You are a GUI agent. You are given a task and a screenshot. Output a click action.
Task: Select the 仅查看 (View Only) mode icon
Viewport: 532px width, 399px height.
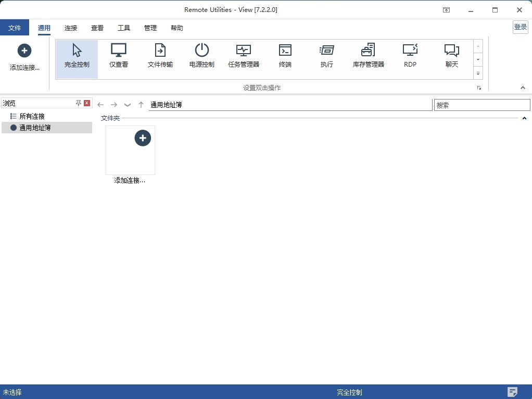click(x=118, y=56)
